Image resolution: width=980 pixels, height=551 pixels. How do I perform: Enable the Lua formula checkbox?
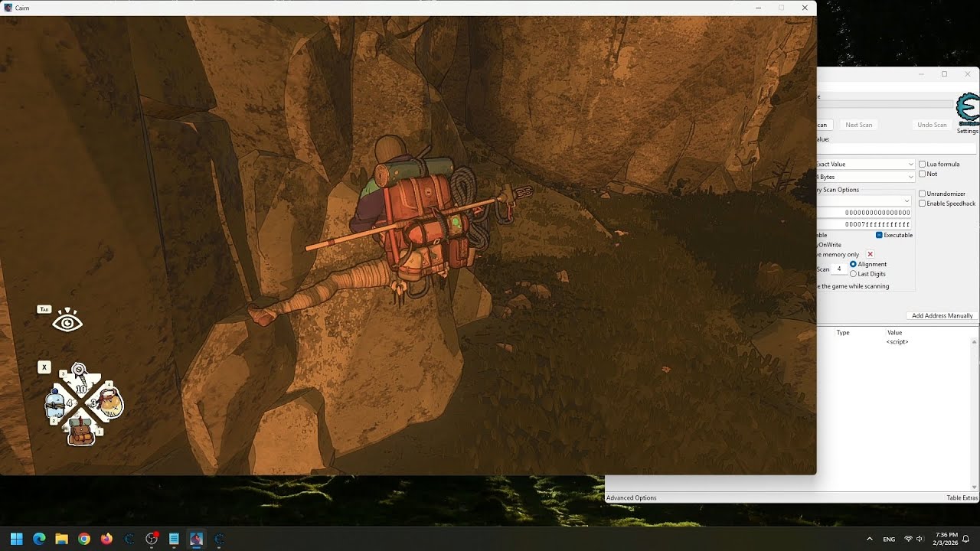(x=922, y=165)
